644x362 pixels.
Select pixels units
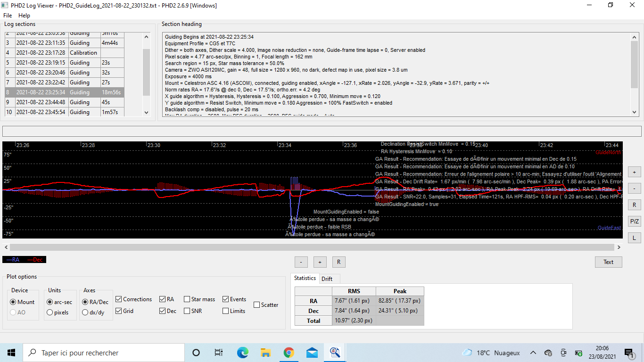[58, 313]
